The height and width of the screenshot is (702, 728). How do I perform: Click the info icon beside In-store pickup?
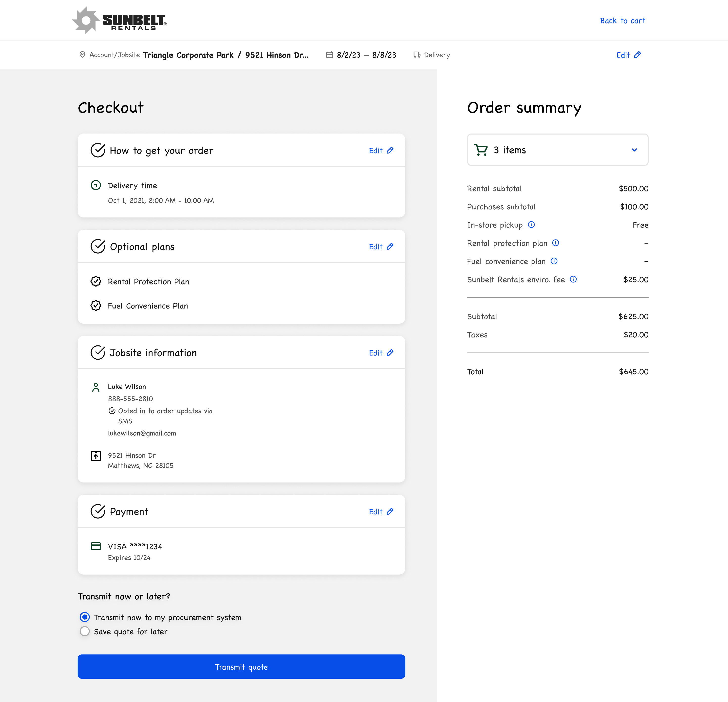pos(532,225)
